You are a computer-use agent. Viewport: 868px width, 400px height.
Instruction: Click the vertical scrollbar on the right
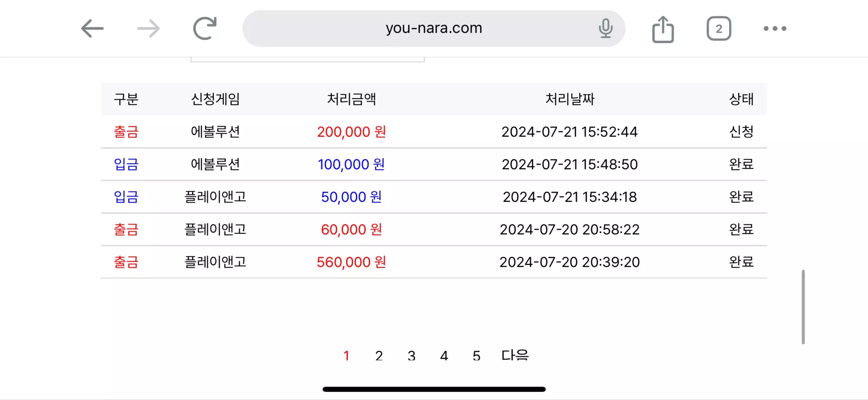[x=803, y=307]
